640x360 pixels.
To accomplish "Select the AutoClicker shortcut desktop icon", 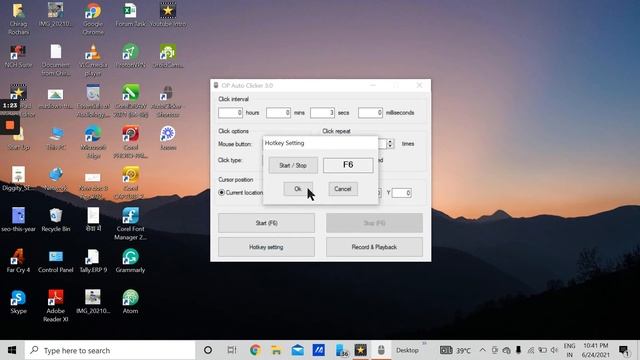I will click(167, 101).
